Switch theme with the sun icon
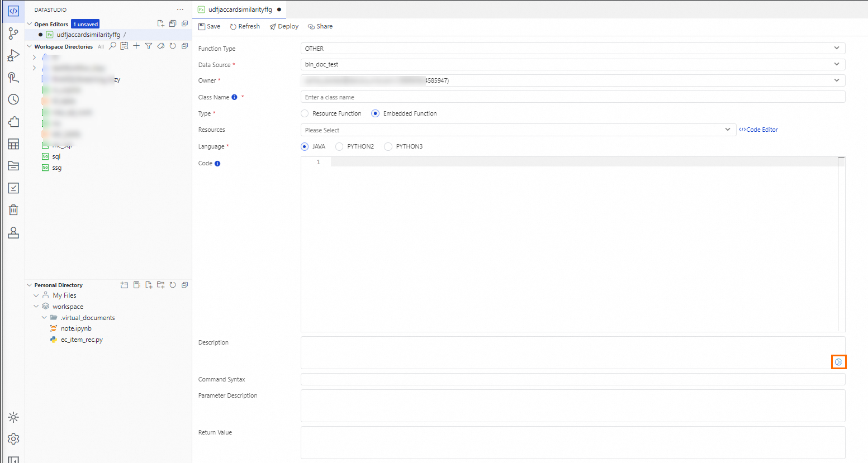 pos(13,417)
